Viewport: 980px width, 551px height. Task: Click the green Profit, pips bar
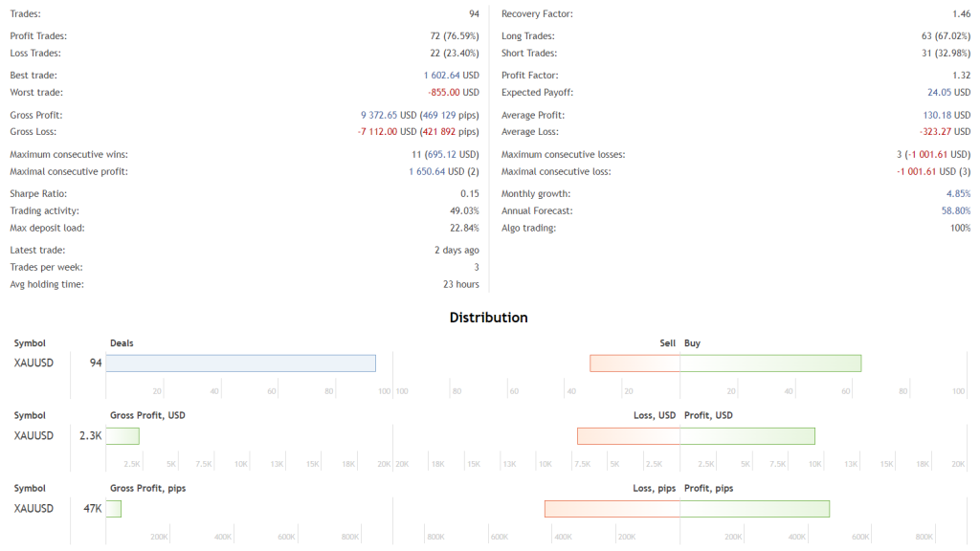tap(755, 509)
